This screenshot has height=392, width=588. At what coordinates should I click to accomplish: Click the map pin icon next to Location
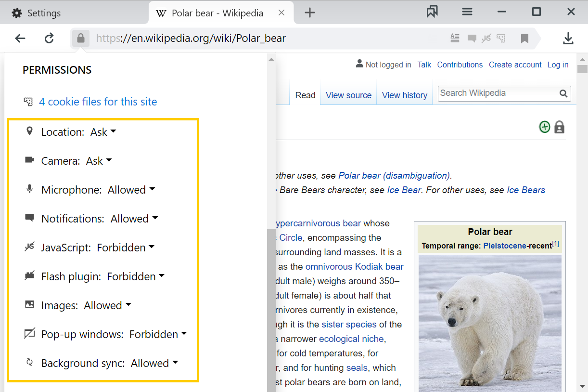[x=29, y=131]
